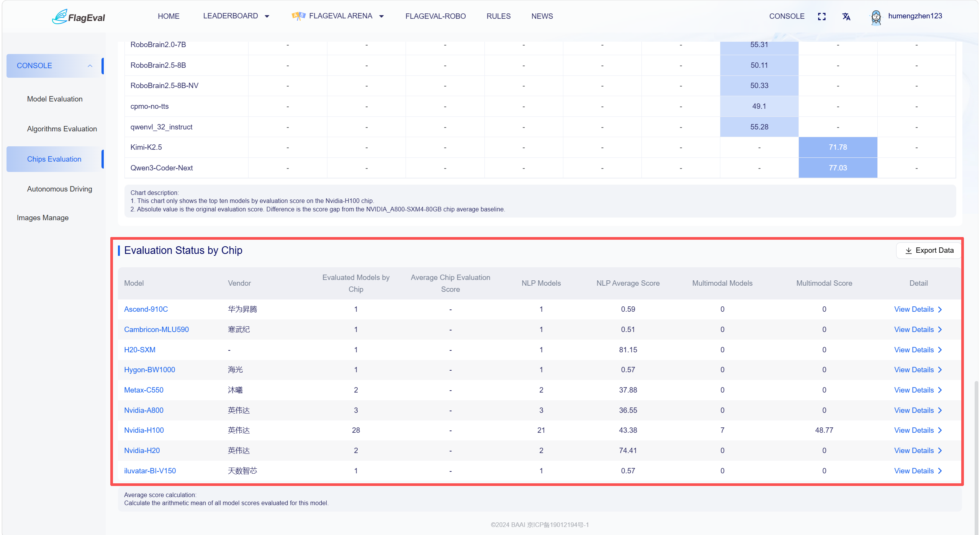Expand the LEADERBOARD dropdown arrow
The image size is (980, 535).
267,16
